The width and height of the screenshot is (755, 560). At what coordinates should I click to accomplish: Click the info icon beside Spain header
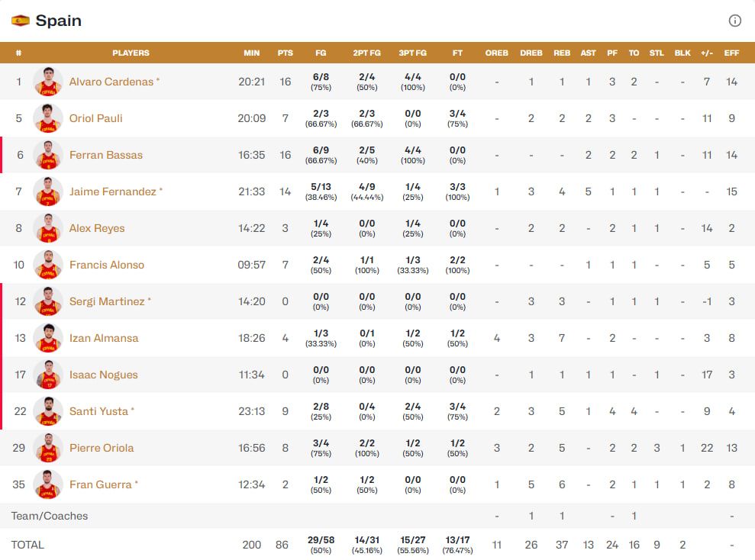(x=735, y=21)
